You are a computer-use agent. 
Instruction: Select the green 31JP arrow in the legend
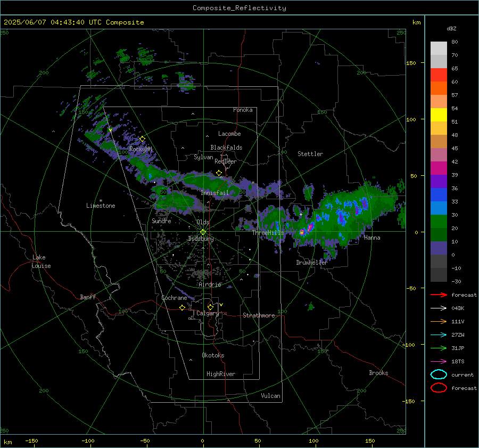point(439,348)
